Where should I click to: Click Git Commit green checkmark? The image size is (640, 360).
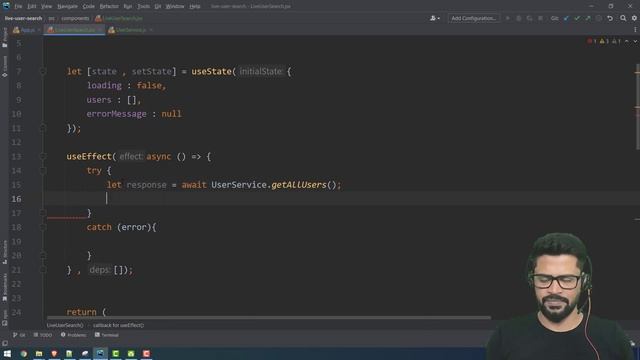[577, 18]
